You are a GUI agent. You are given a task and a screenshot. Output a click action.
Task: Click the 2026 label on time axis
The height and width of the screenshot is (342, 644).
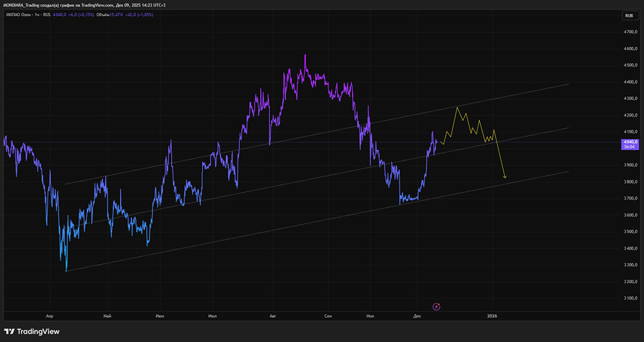tap(493, 316)
